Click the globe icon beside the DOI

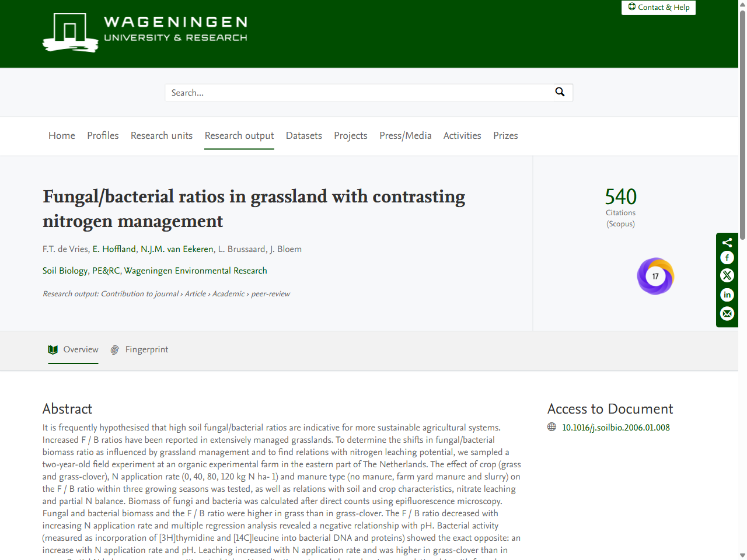click(x=551, y=426)
